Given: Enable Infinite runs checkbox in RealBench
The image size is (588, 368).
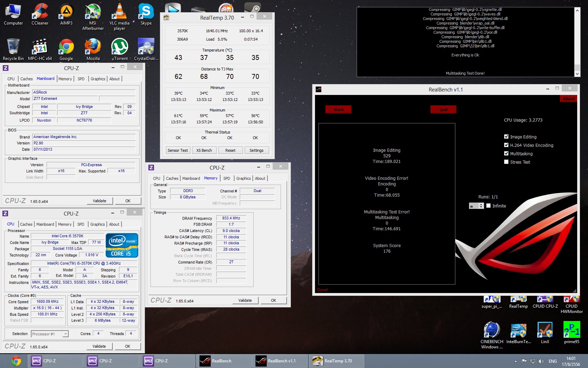Looking at the screenshot, I should (488, 206).
